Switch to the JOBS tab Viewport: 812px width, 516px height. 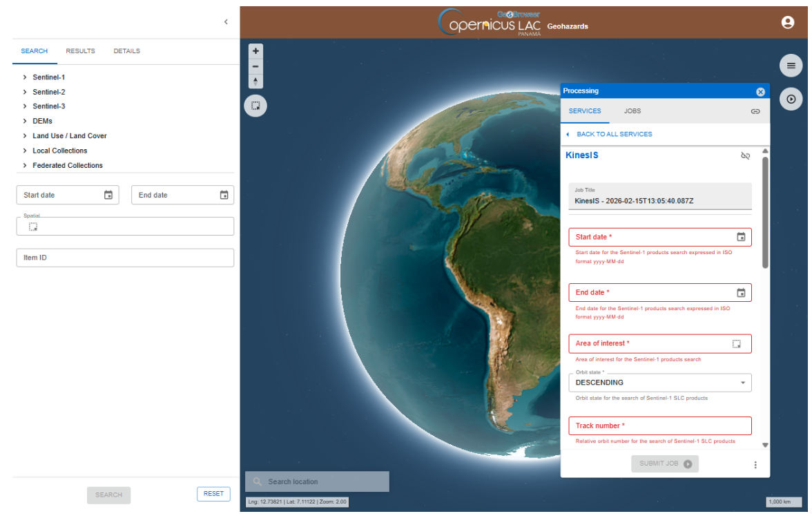coord(632,111)
